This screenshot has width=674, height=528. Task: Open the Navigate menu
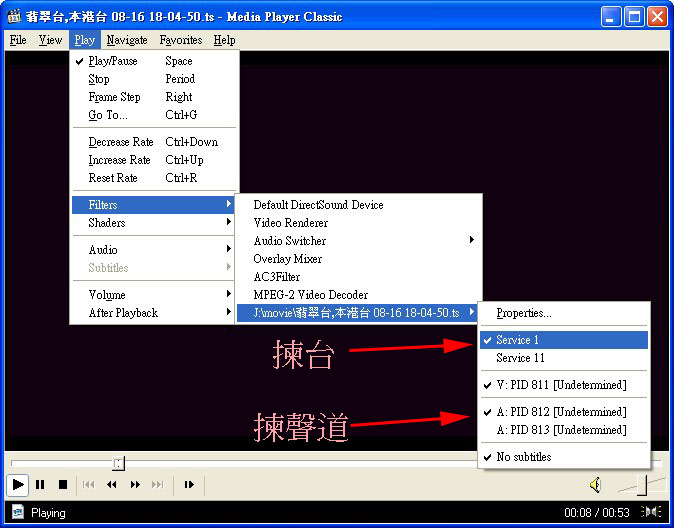point(127,40)
